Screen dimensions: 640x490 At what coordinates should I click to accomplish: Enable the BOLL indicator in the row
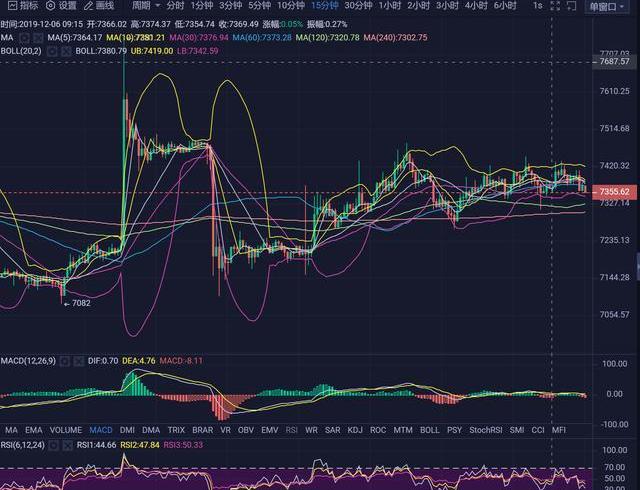click(429, 429)
